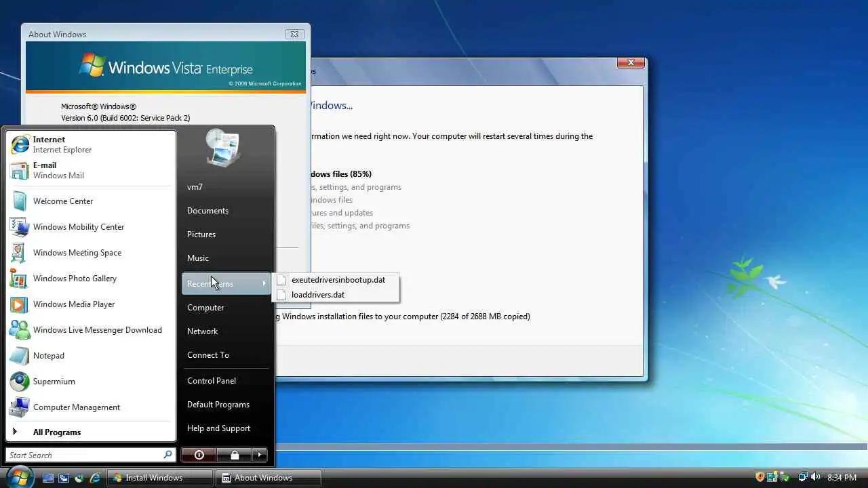This screenshot has width=868, height=488.
Task: Launch Notepad from Start menu
Action: [x=91, y=356]
